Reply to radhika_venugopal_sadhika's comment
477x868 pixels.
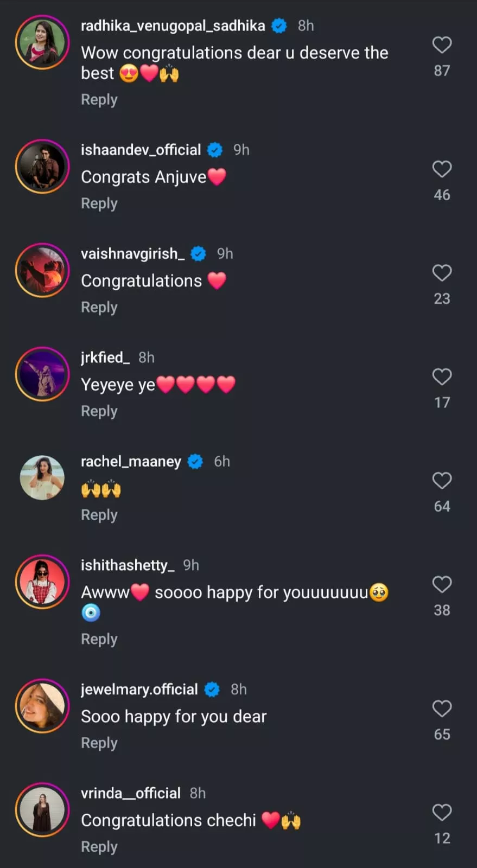point(99,100)
